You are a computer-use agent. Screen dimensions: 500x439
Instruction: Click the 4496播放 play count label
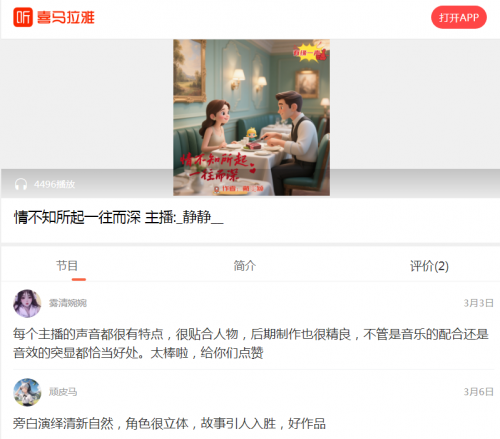[55, 184]
